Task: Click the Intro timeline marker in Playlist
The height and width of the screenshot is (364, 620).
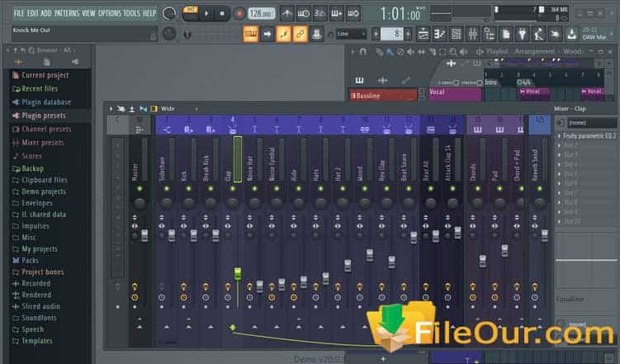Action: 490,83
